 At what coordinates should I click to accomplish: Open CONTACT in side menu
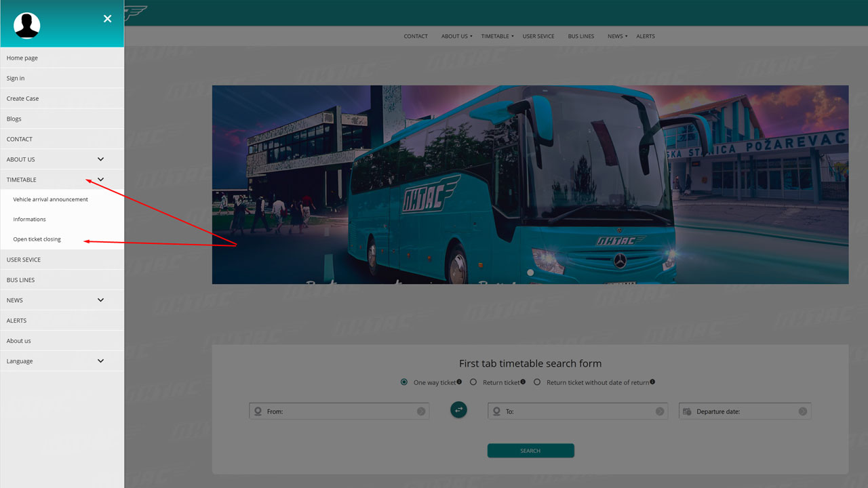click(x=62, y=139)
